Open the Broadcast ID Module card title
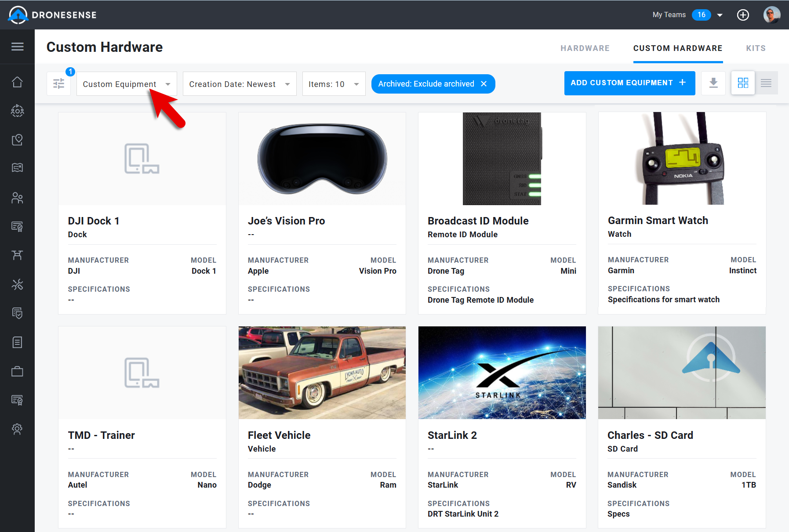Viewport: 789px width, 532px height. pos(478,221)
